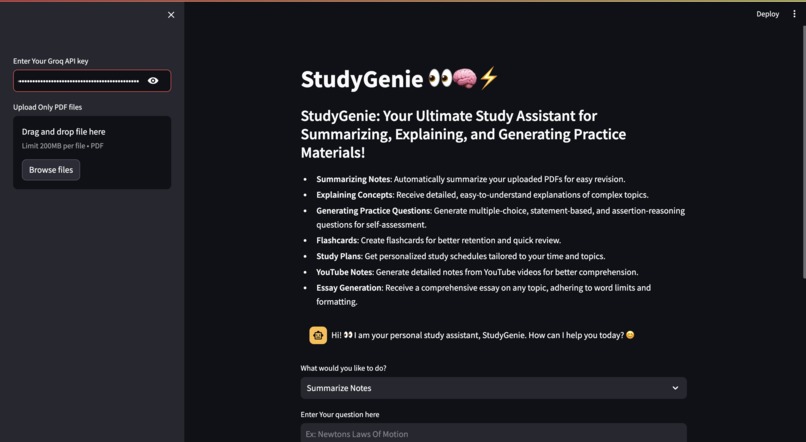
Task: Click the brain emoji in the title
Action: click(x=465, y=78)
